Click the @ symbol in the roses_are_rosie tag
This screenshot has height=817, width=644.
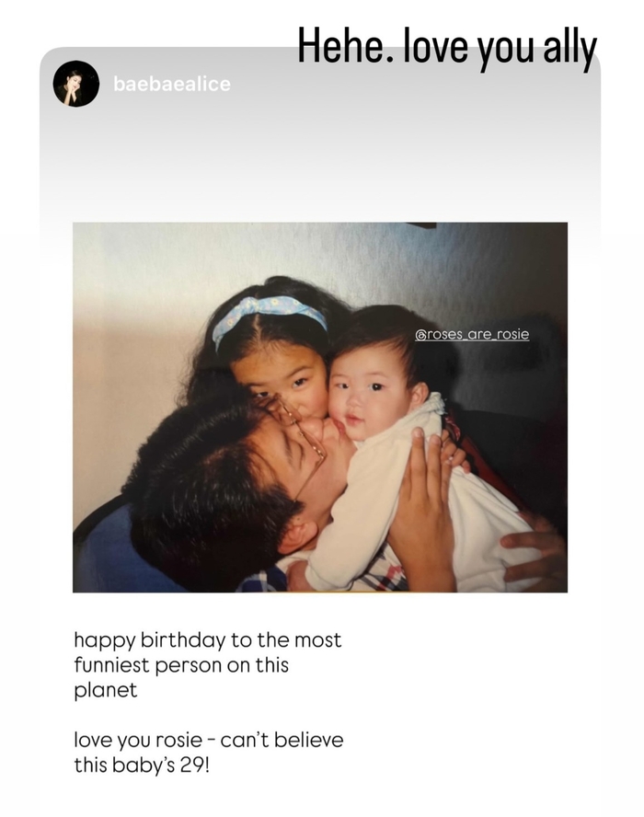420,335
